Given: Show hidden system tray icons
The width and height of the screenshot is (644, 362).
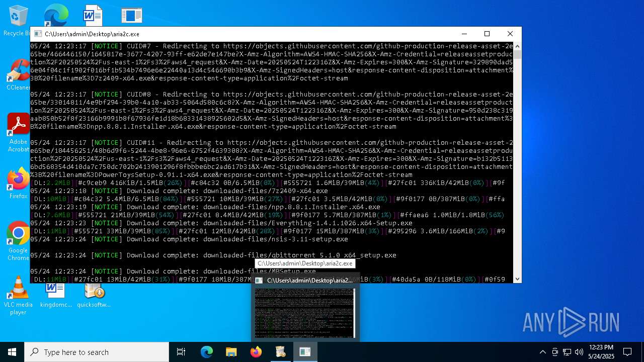Looking at the screenshot, I should [x=542, y=352].
